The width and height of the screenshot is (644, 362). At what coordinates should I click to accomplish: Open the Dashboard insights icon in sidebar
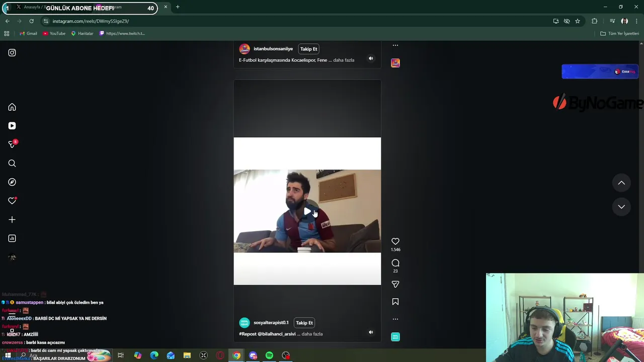pos(12,238)
